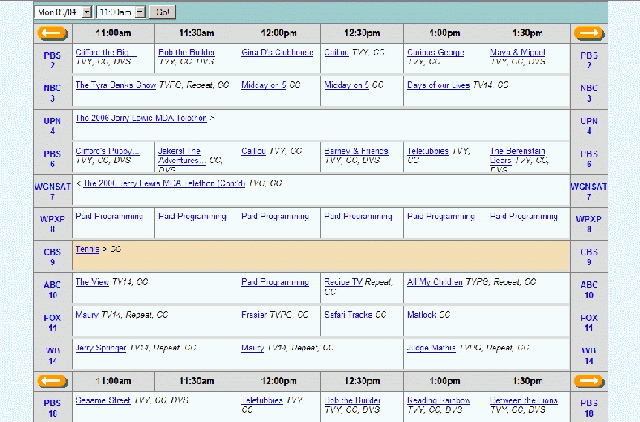Image resolution: width=640 pixels, height=422 pixels.
Task: Open Teletubbies in the PBS 10 row
Action: [x=262, y=400]
